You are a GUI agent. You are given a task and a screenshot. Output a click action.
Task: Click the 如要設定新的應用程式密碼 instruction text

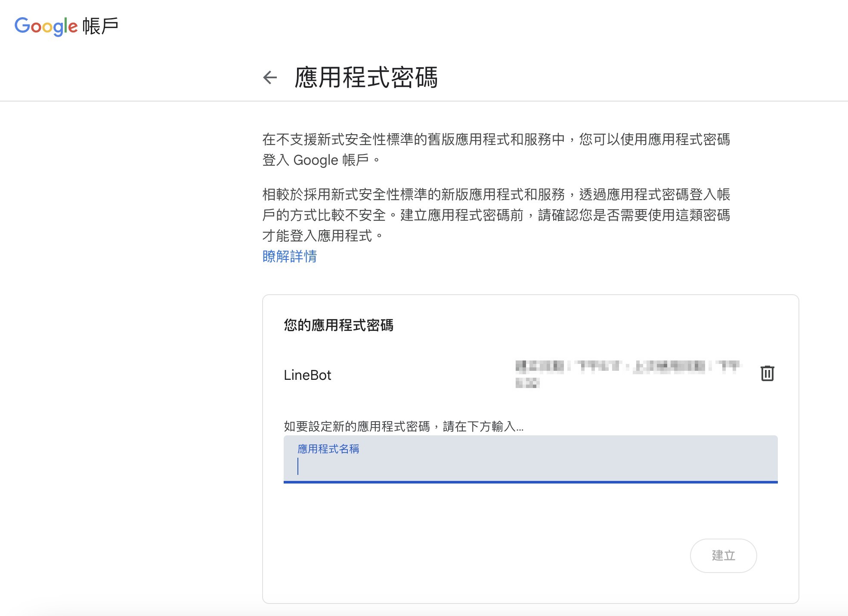coord(403,426)
